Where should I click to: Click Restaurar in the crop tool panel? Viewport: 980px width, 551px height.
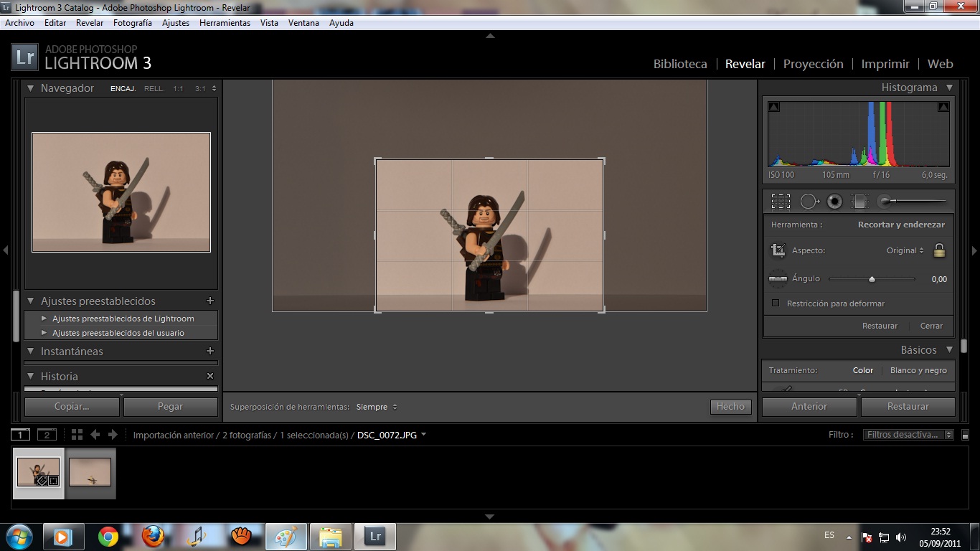click(880, 326)
